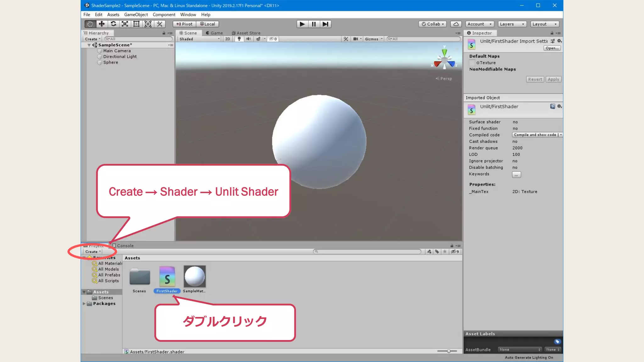Screen dimensions: 644x362
Task: Open custom editor tools
Action: pos(159,24)
